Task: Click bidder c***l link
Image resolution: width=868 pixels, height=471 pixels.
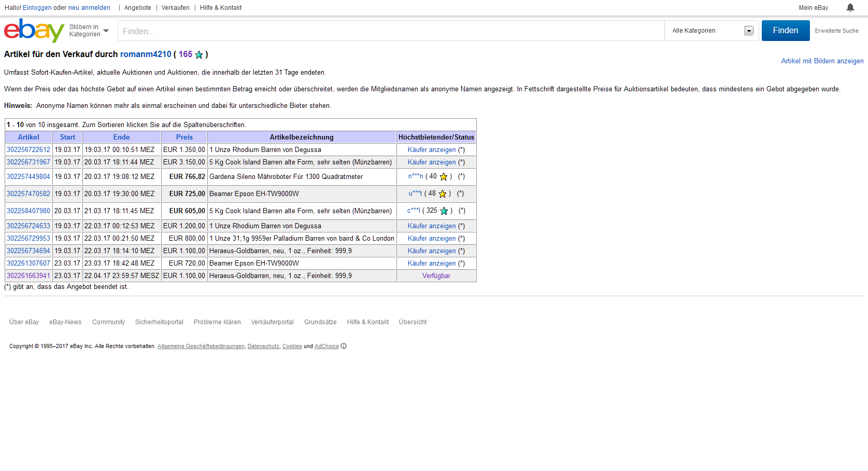Action: pyautogui.click(x=414, y=211)
